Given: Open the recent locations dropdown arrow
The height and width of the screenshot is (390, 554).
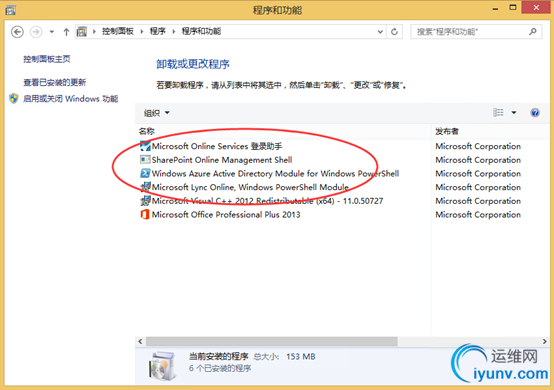Looking at the screenshot, I should click(x=52, y=32).
